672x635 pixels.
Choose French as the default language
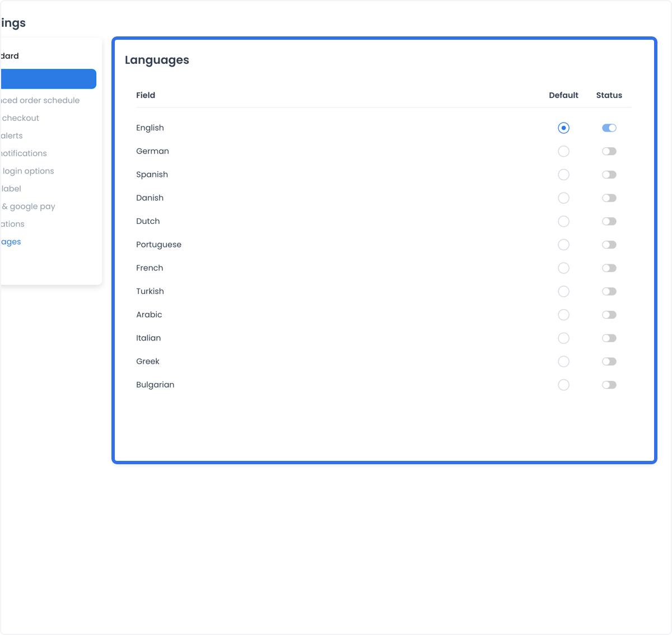point(563,268)
